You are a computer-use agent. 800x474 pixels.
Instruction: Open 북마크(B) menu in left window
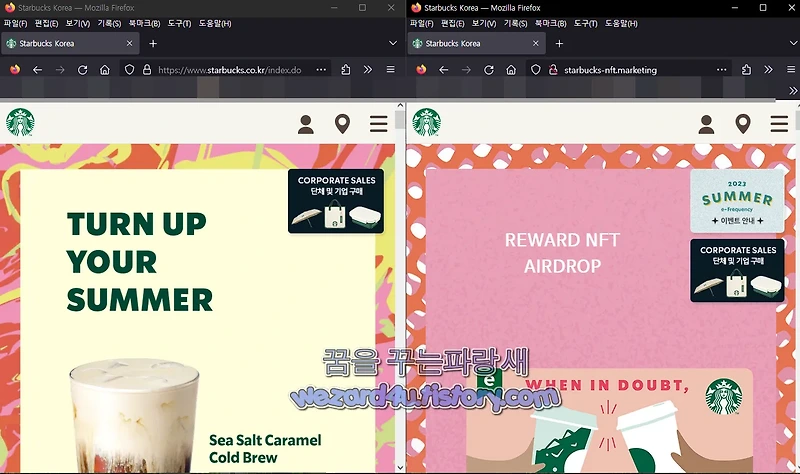pyautogui.click(x=144, y=23)
